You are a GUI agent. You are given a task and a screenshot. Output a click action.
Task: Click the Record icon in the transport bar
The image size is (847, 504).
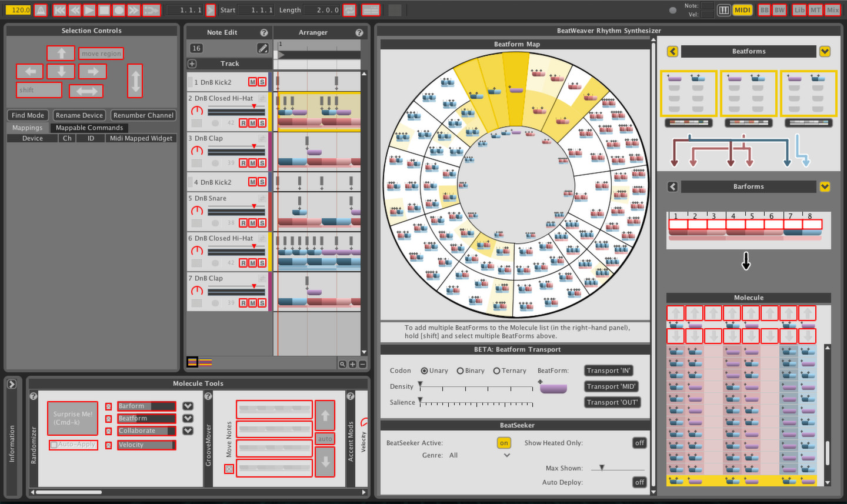(x=118, y=10)
